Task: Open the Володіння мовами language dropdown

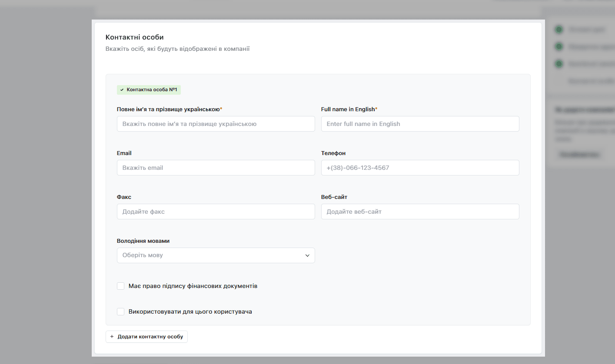Action: pos(216,255)
